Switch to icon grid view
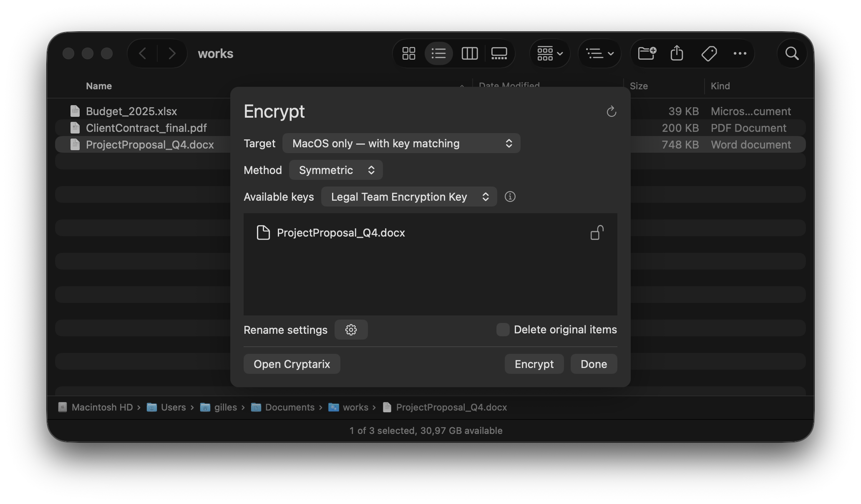The width and height of the screenshot is (861, 504). coord(409,53)
